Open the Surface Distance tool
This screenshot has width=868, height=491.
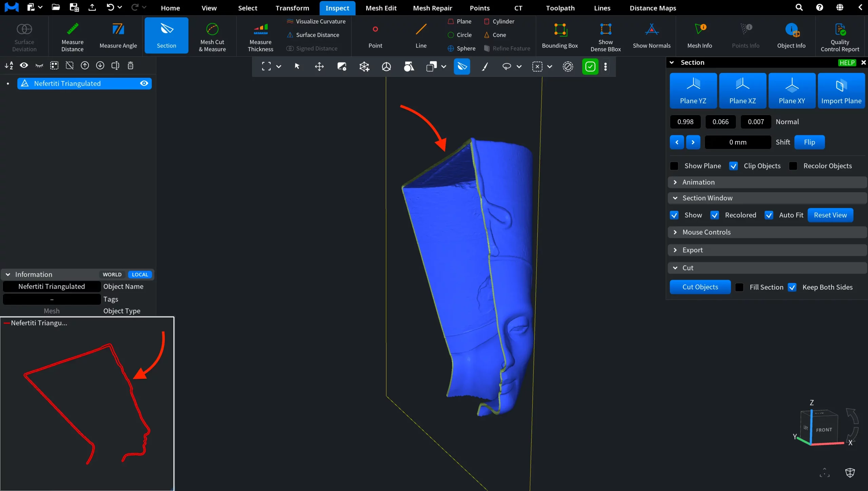click(313, 35)
